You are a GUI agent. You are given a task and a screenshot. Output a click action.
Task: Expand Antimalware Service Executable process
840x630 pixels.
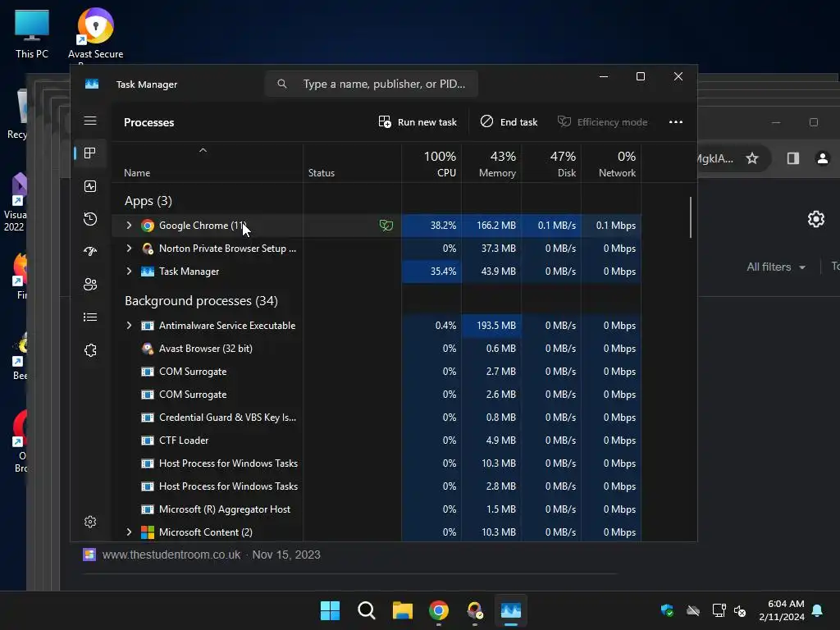(x=129, y=326)
